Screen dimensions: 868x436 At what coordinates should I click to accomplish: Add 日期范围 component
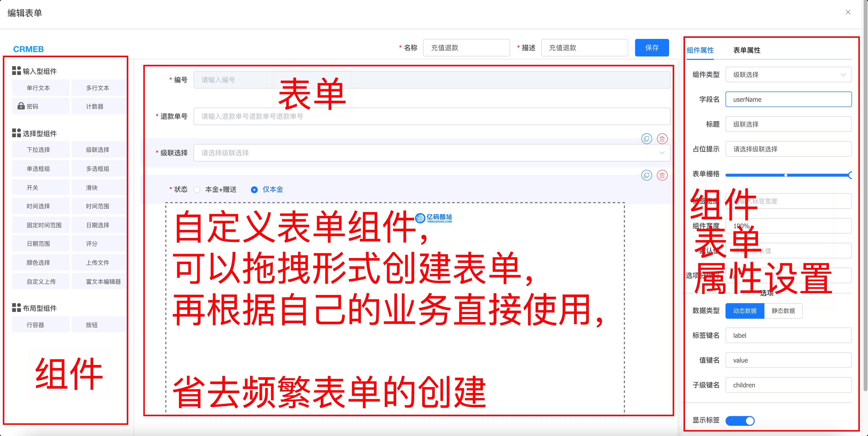(x=41, y=244)
